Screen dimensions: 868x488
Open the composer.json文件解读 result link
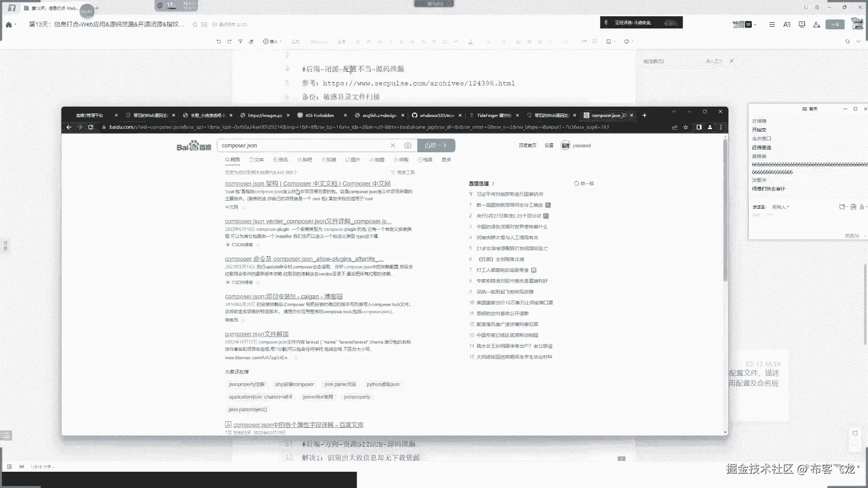coord(256,334)
